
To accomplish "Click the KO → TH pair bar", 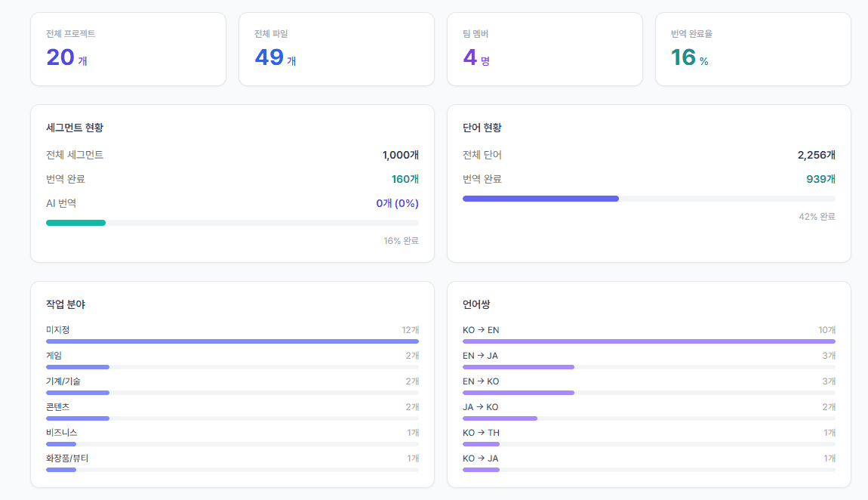I will 649,444.
